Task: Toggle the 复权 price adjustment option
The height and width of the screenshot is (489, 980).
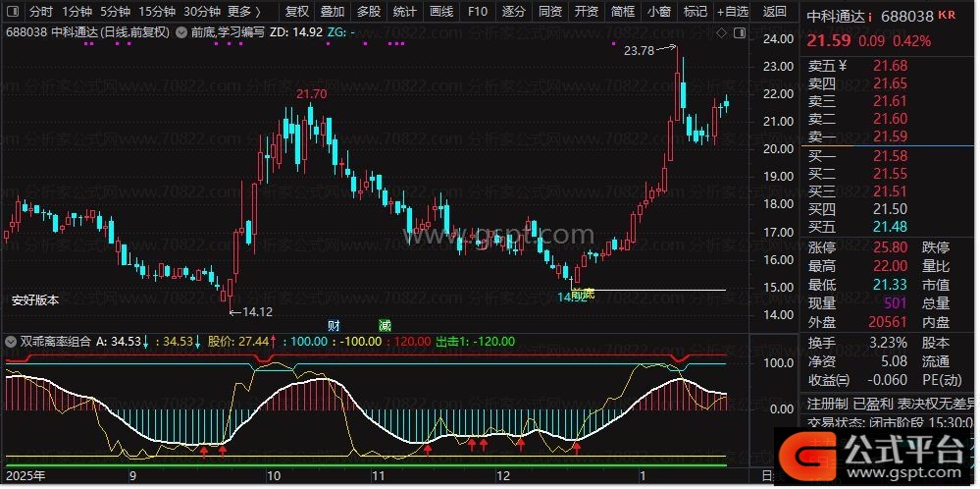Action: [296, 12]
